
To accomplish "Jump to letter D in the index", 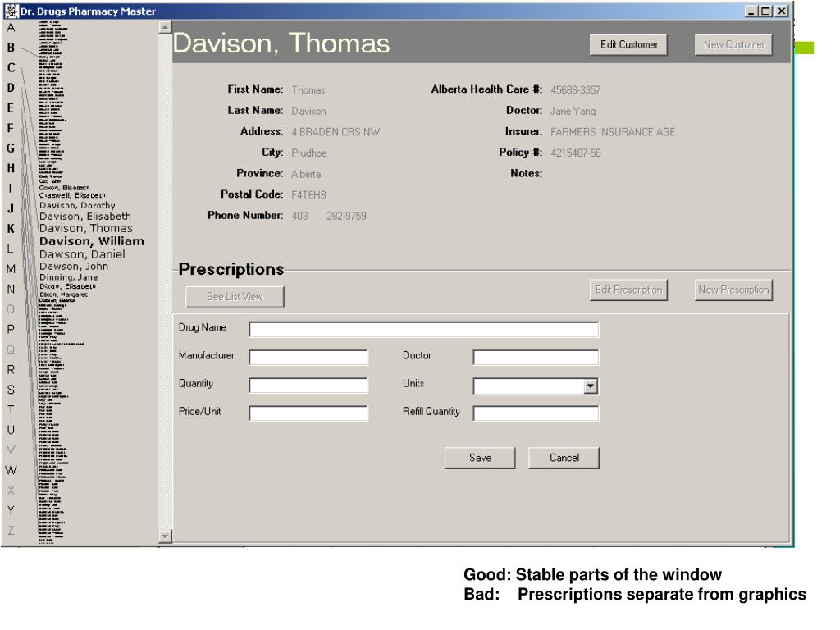I will [11, 88].
